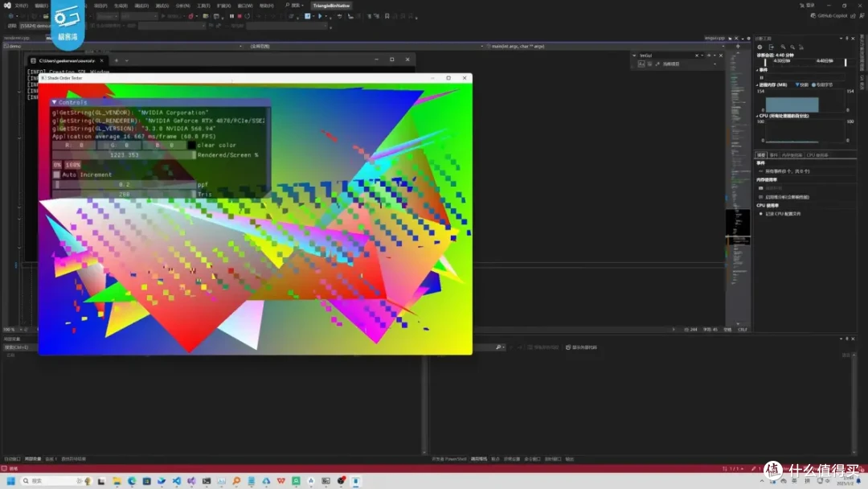Go to next find match arrow
The height and width of the screenshot is (489, 868).
(x=709, y=55)
